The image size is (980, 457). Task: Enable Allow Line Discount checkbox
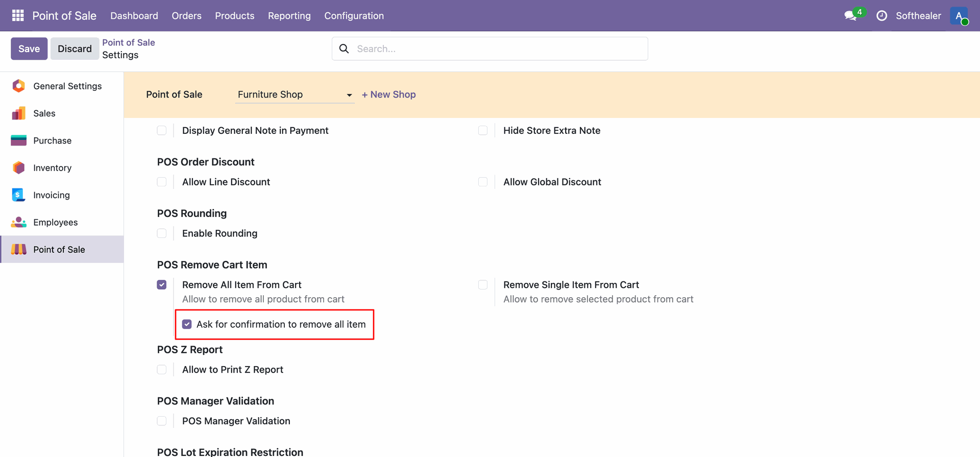[162, 182]
